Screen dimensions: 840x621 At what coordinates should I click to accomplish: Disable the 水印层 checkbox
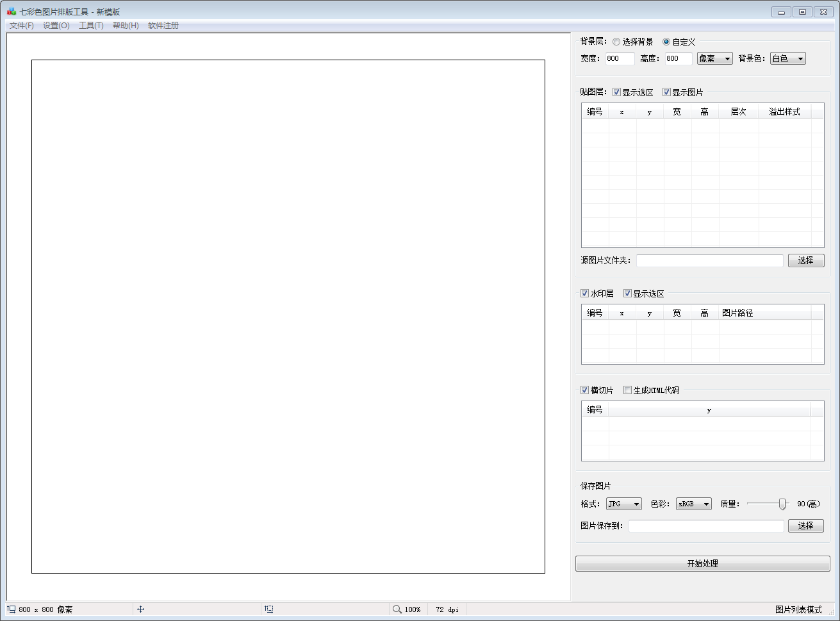click(584, 294)
